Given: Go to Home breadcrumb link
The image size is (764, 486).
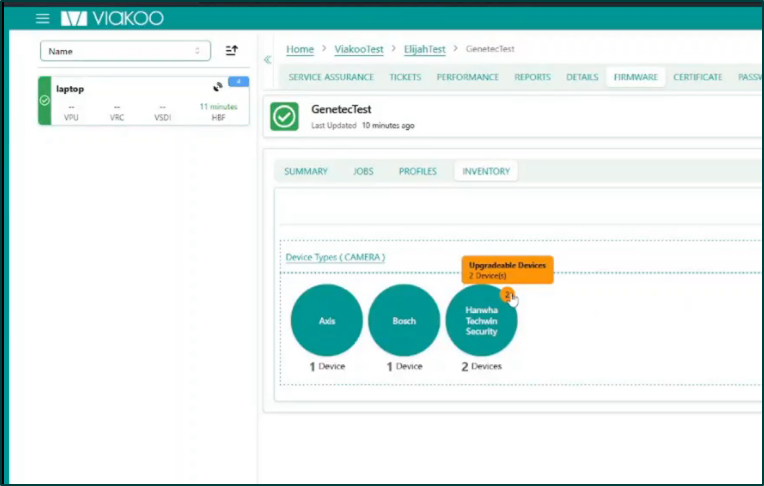Looking at the screenshot, I should tap(300, 49).
